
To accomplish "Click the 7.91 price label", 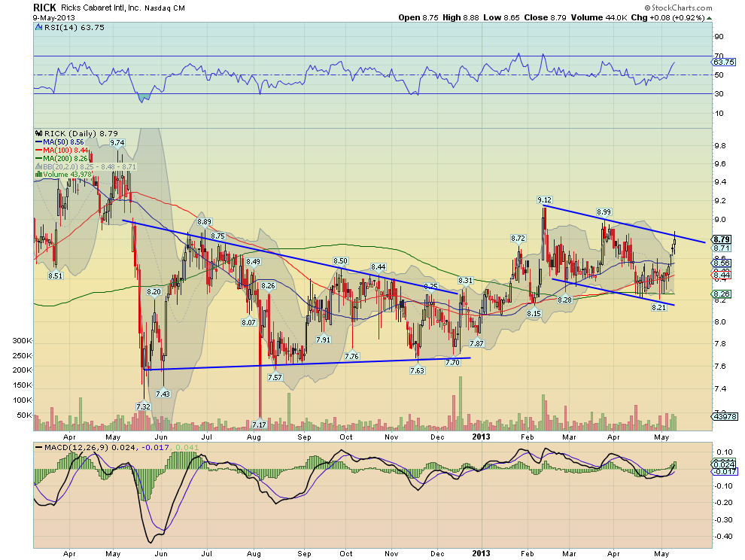I will (x=323, y=340).
